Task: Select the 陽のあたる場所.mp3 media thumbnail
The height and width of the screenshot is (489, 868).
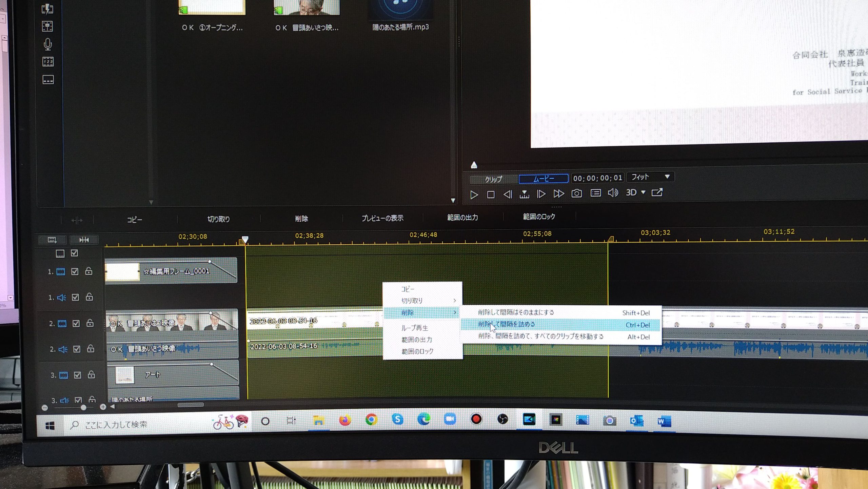Action: (x=400, y=8)
